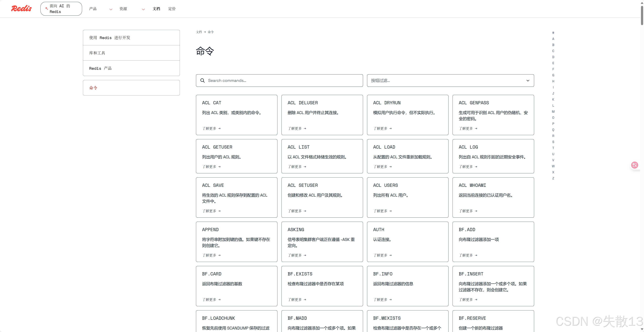Jump to letter T in index
The height and width of the screenshot is (332, 644).
click(553, 148)
